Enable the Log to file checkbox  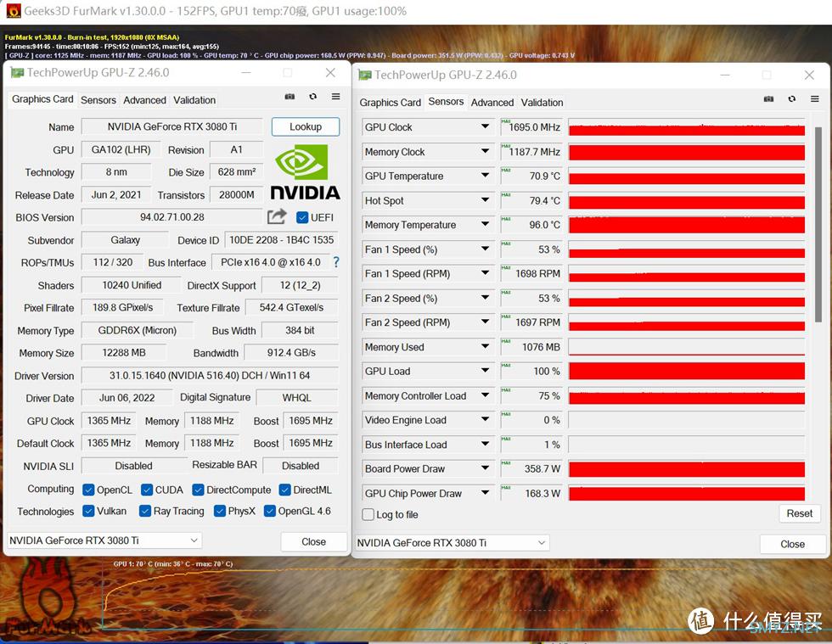tap(368, 514)
